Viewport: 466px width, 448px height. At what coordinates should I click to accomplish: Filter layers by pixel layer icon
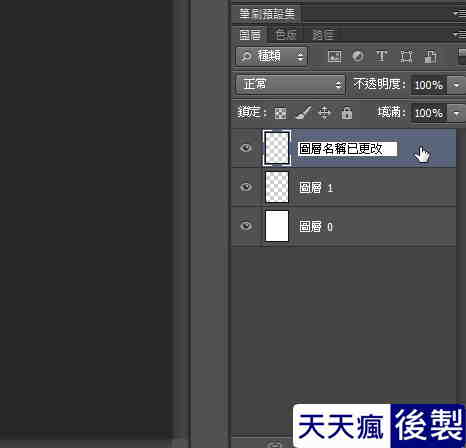(335, 56)
